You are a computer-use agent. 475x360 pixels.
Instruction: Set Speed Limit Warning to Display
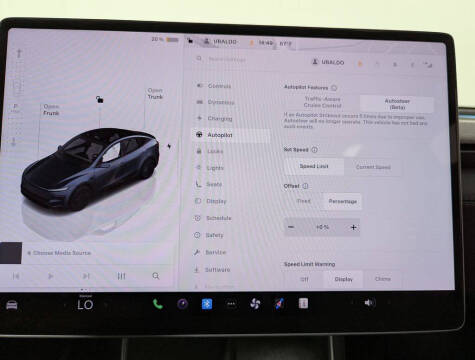click(x=343, y=279)
